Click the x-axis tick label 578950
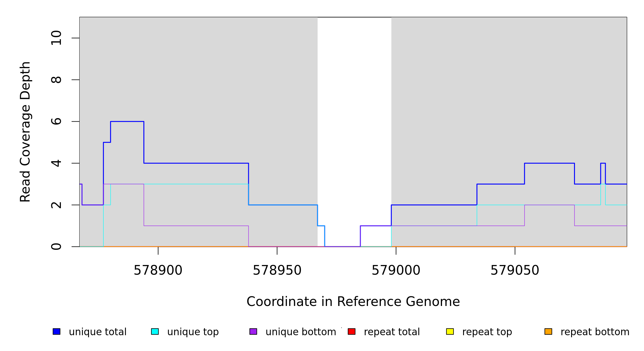Screen dimensions: 644x351 (277, 271)
